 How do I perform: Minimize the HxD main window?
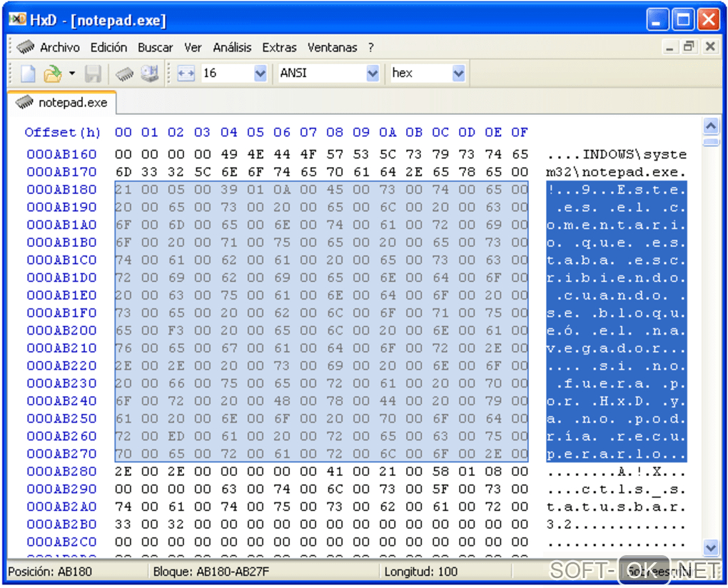(657, 19)
